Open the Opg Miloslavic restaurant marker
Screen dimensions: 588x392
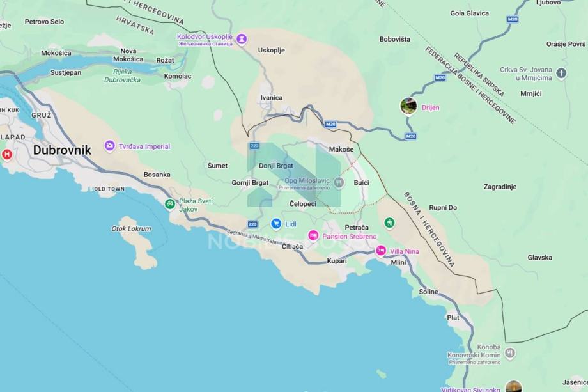(x=339, y=183)
